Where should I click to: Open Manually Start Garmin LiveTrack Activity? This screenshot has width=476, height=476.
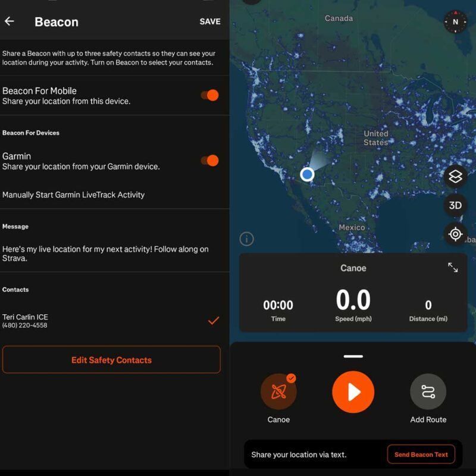74,195
